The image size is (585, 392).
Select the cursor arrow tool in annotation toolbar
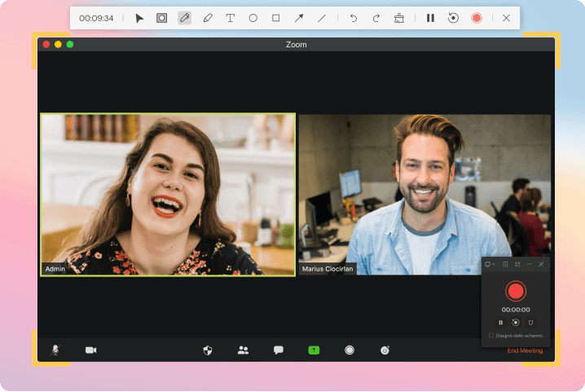pos(139,18)
